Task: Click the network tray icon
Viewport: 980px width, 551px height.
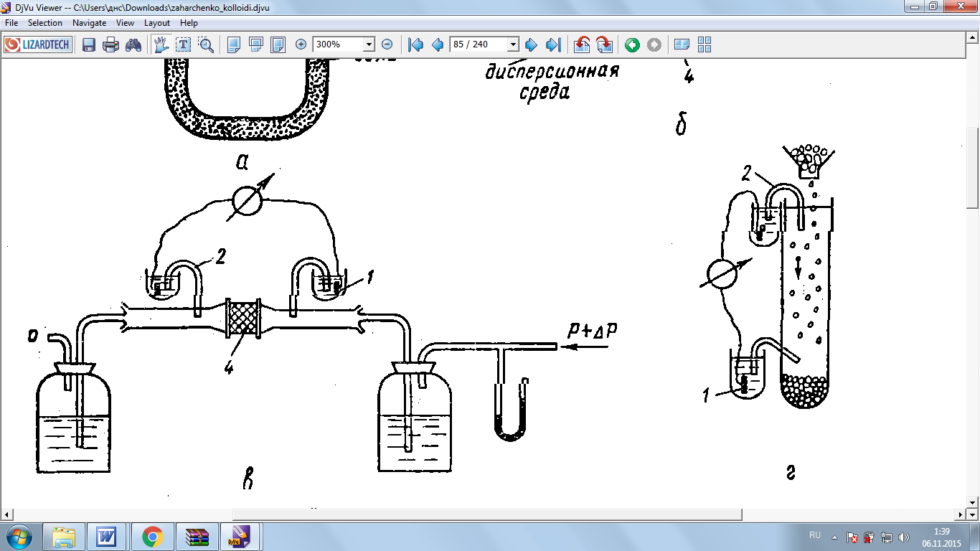Action: pyautogui.click(x=887, y=537)
